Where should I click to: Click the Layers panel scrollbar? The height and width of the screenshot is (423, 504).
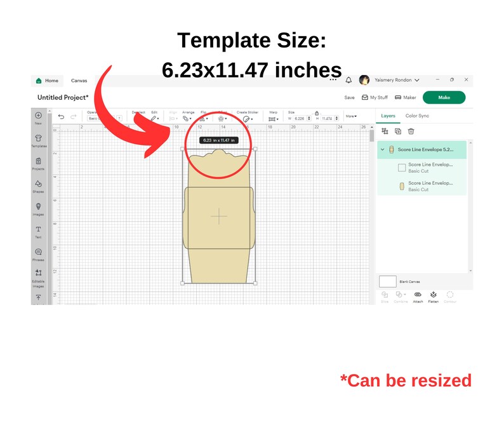click(x=470, y=206)
